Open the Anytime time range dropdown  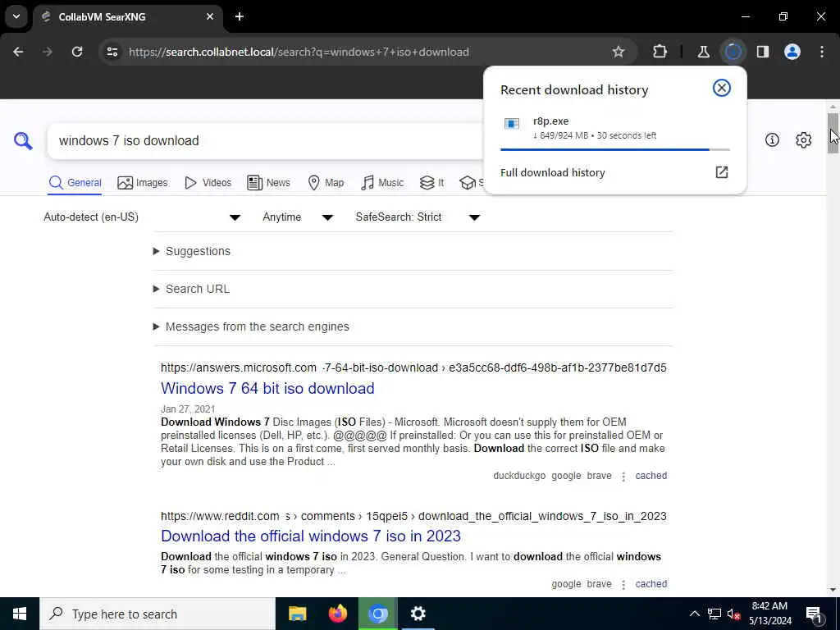pos(298,217)
